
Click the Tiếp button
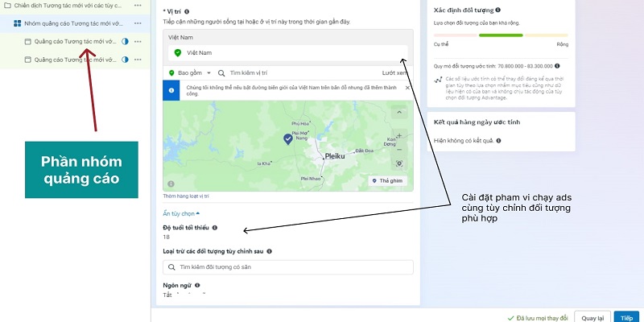[627, 318]
